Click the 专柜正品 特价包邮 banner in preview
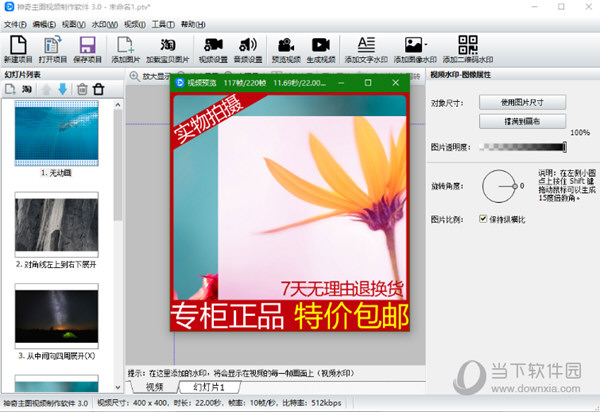Viewport: 600px width, 412px height. point(290,316)
